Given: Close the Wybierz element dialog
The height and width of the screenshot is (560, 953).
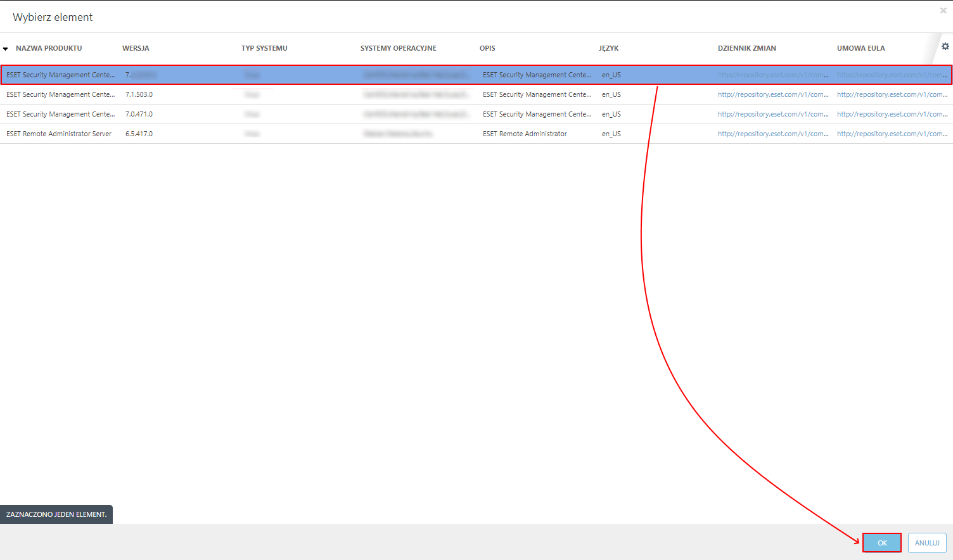Looking at the screenshot, I should [943, 11].
